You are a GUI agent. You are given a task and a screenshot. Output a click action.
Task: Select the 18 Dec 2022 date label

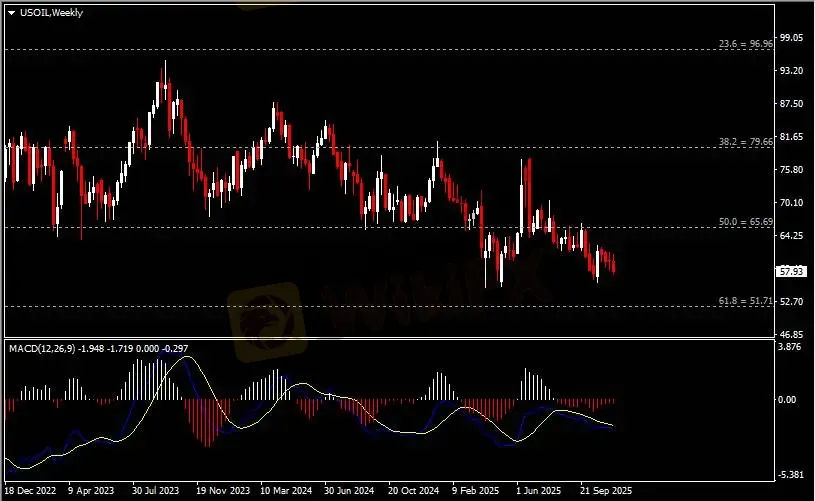(x=30, y=492)
